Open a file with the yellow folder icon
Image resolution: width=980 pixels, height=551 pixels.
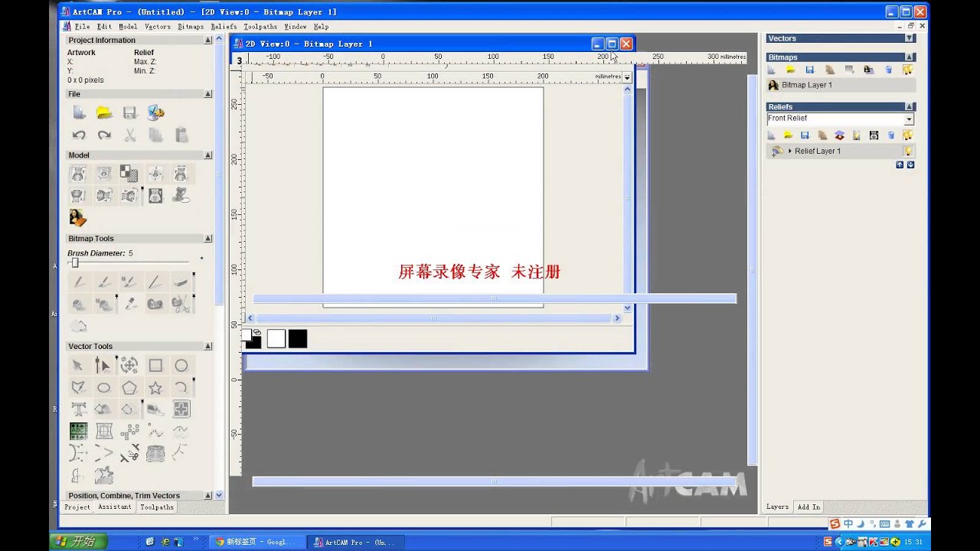coord(104,112)
